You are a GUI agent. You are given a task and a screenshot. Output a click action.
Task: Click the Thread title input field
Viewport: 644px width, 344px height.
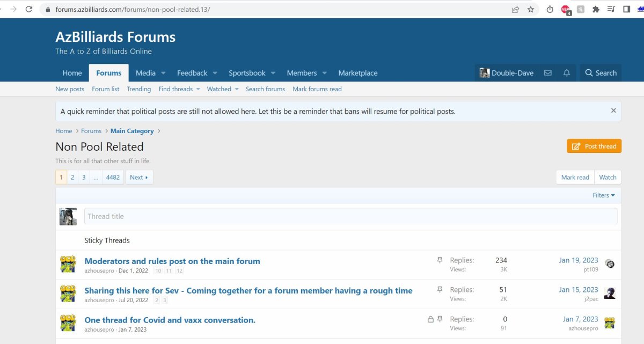click(350, 216)
